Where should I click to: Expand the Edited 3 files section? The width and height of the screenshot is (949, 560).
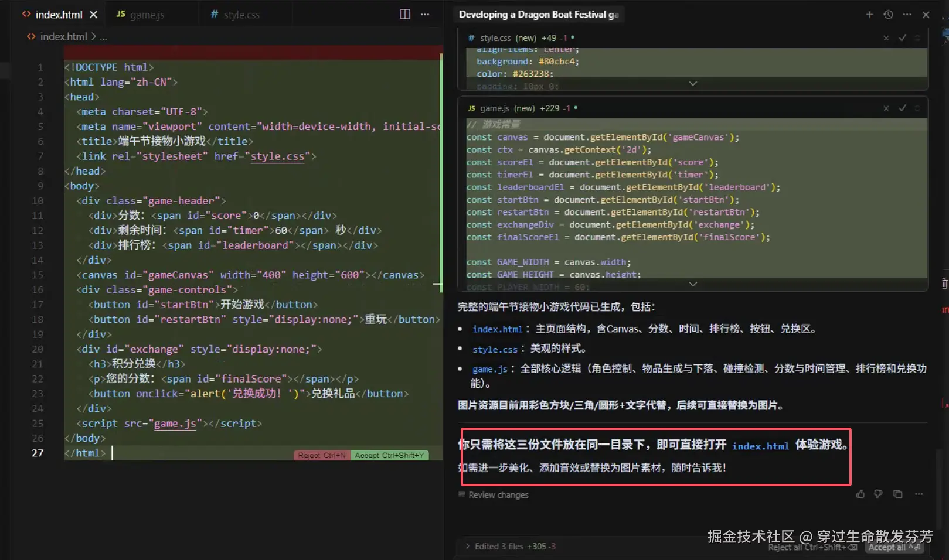click(468, 546)
